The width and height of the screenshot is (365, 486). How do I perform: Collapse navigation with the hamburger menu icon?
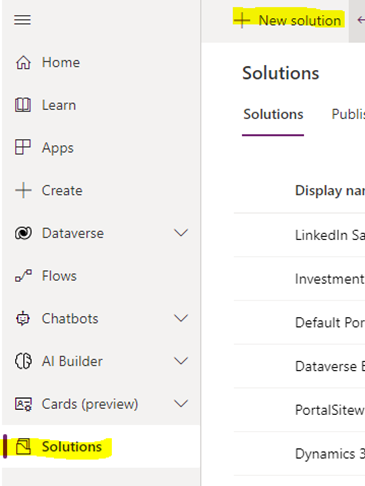[22, 20]
